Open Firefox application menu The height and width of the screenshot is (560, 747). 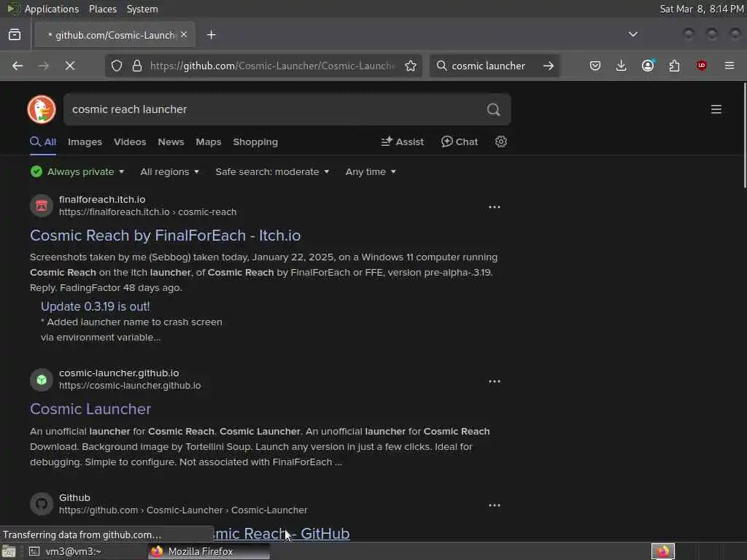point(729,66)
